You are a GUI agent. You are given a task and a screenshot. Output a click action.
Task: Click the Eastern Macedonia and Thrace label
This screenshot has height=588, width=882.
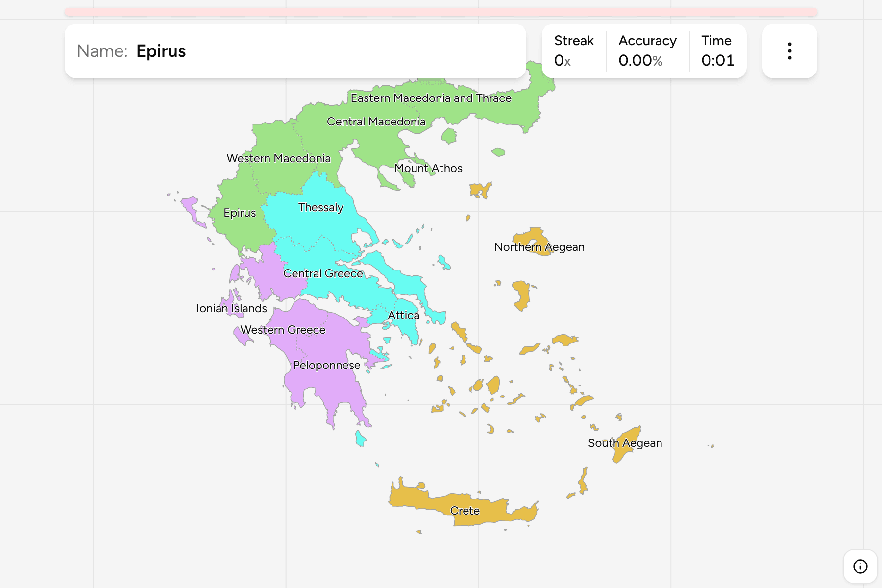coord(431,98)
